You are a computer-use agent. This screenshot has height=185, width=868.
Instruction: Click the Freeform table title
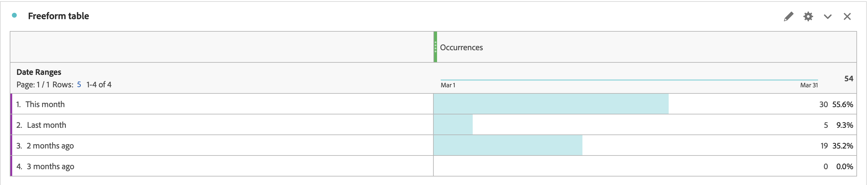(58, 16)
